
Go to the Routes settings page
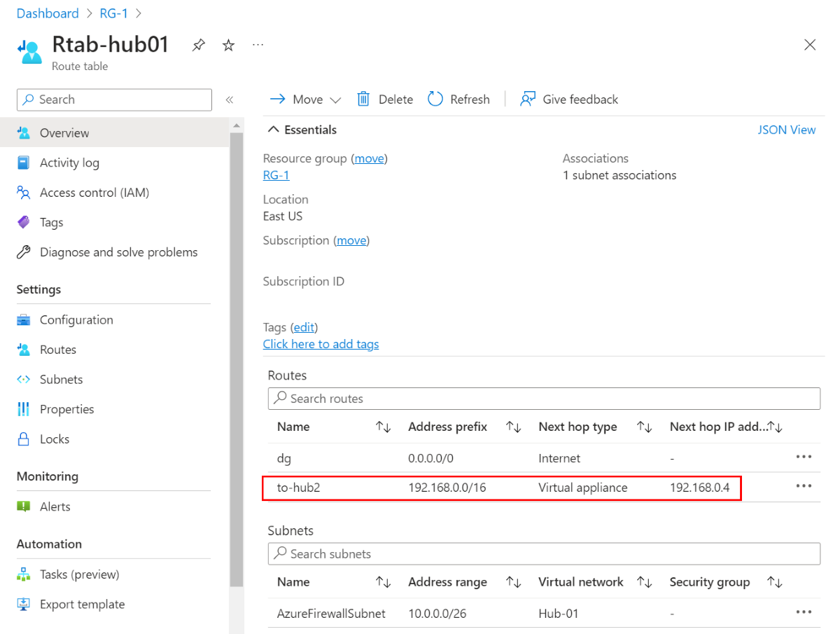[58, 350]
